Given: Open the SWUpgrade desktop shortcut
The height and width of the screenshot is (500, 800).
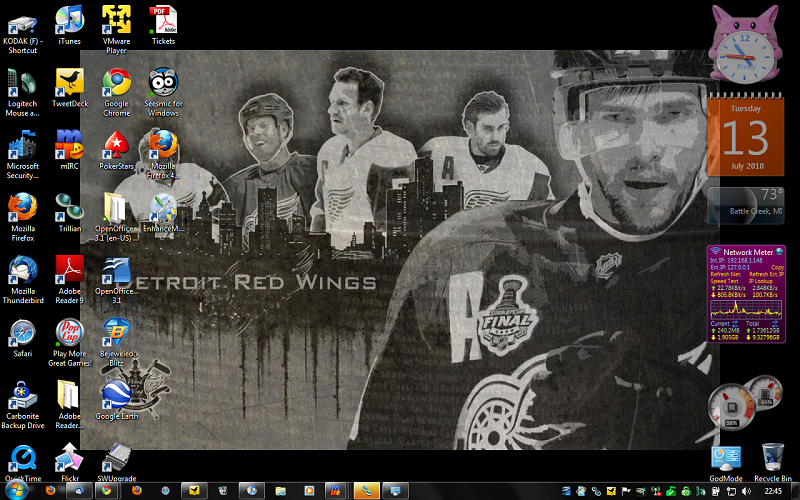Looking at the screenshot, I should point(116,462).
